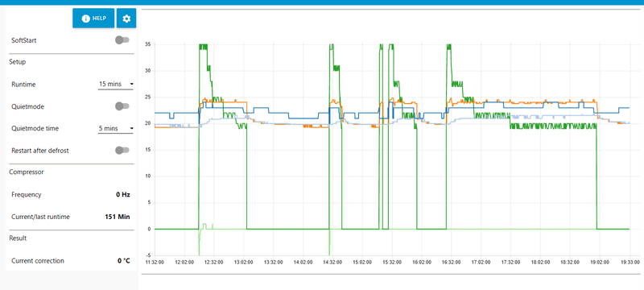Viewport: 644px width, 290px height.
Task: Click the 11:32:00 time axis label
Action: coord(155,261)
